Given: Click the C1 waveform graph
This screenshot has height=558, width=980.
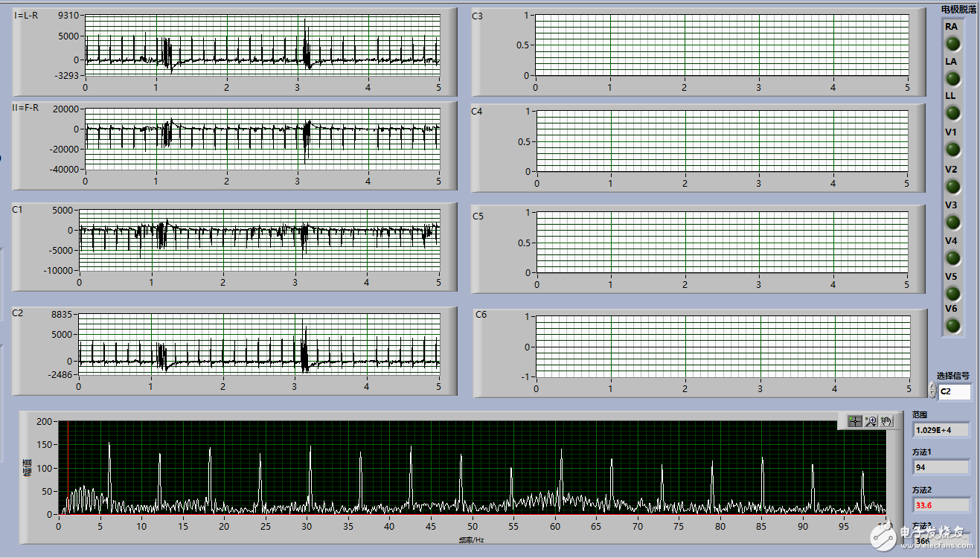Looking at the screenshot, I should point(259,240).
